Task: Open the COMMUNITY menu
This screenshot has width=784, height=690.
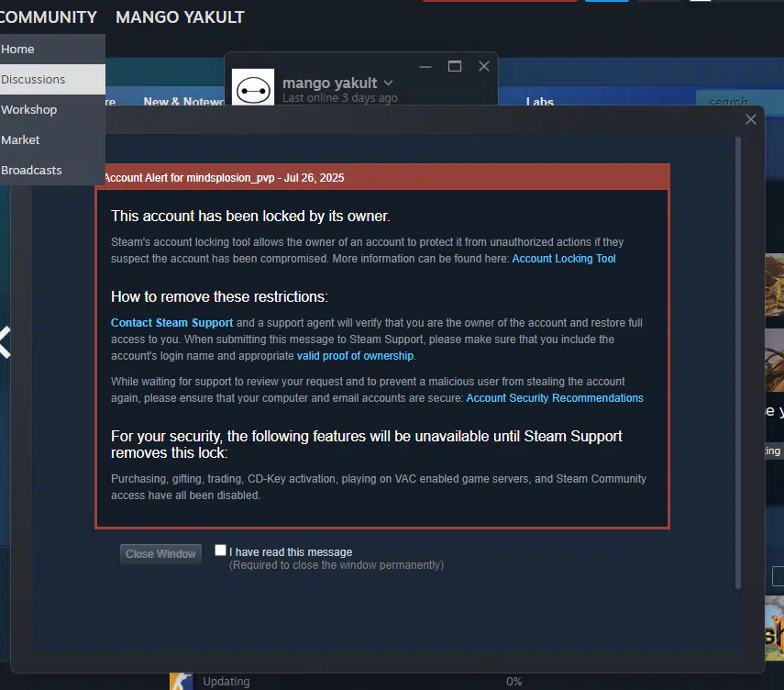Action: (48, 17)
